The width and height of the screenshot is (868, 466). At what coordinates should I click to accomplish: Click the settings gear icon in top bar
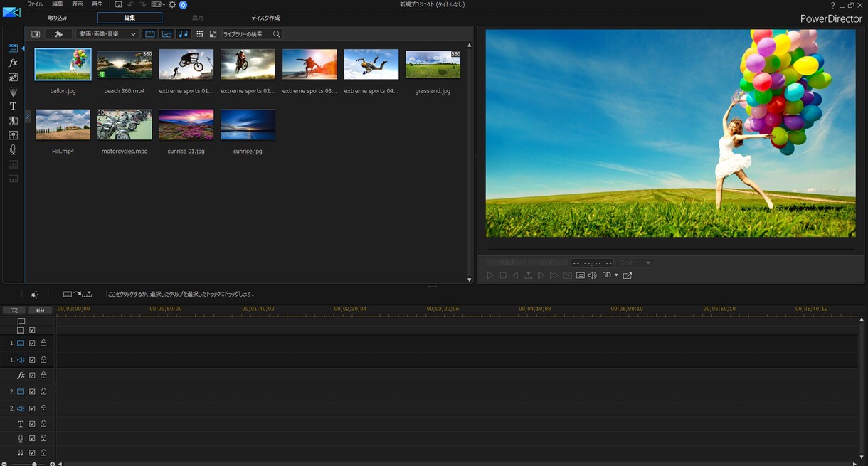pyautogui.click(x=172, y=4)
